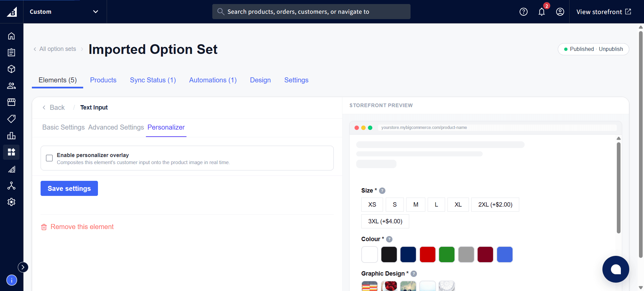Viewport: 644px width, 291px height.
Task: Open the option set Settings tab
Action: pos(297,80)
